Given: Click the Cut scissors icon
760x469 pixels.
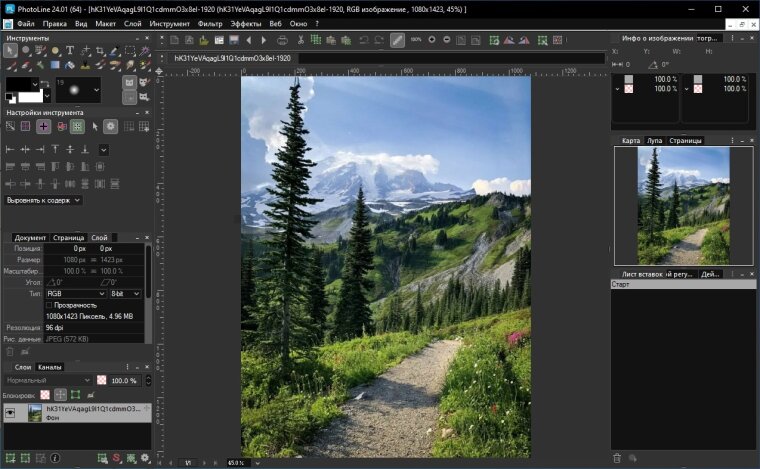Looking at the screenshot, I should (x=300, y=40).
